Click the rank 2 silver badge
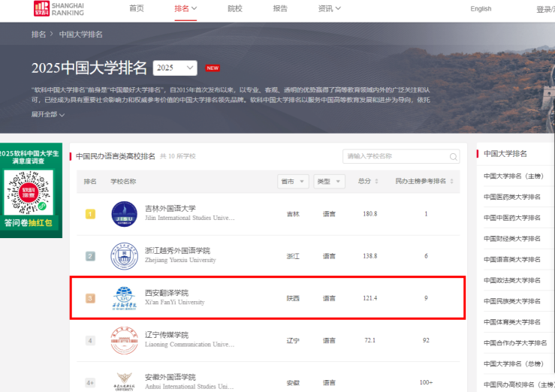The image size is (555, 392). pos(90,256)
